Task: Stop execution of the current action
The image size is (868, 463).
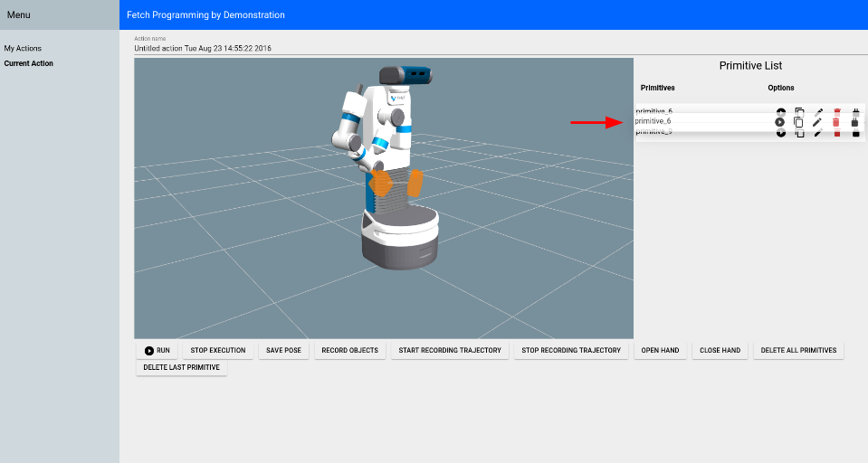Action: click(217, 350)
